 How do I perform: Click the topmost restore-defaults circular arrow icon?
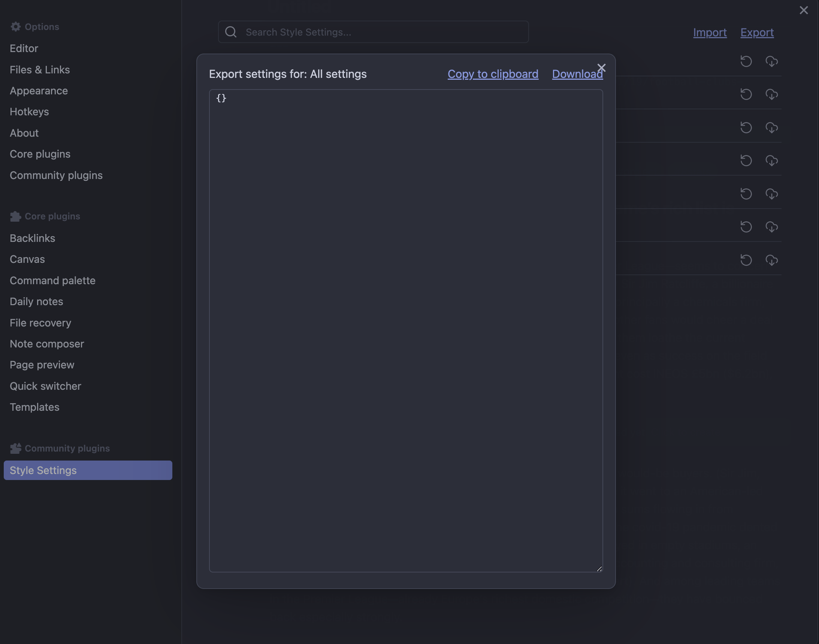tap(746, 61)
